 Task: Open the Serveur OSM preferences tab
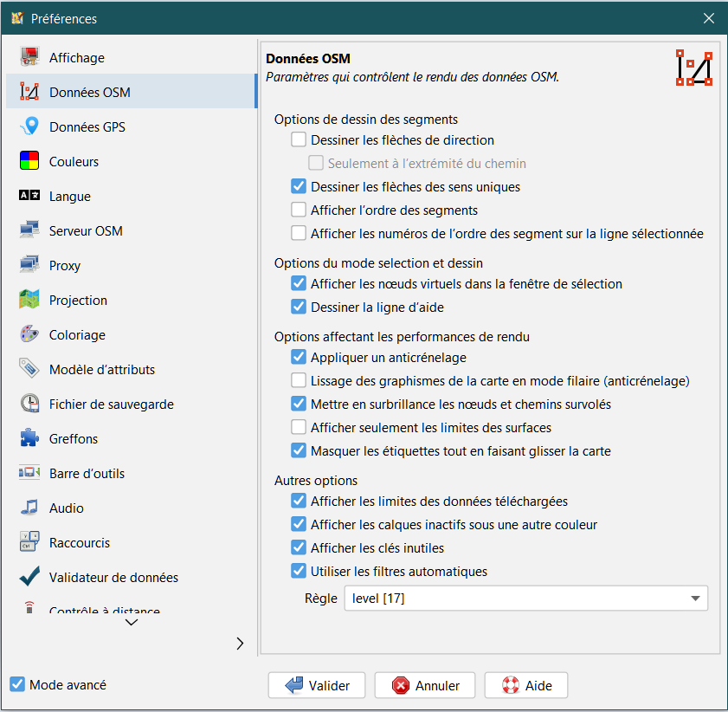(x=86, y=231)
